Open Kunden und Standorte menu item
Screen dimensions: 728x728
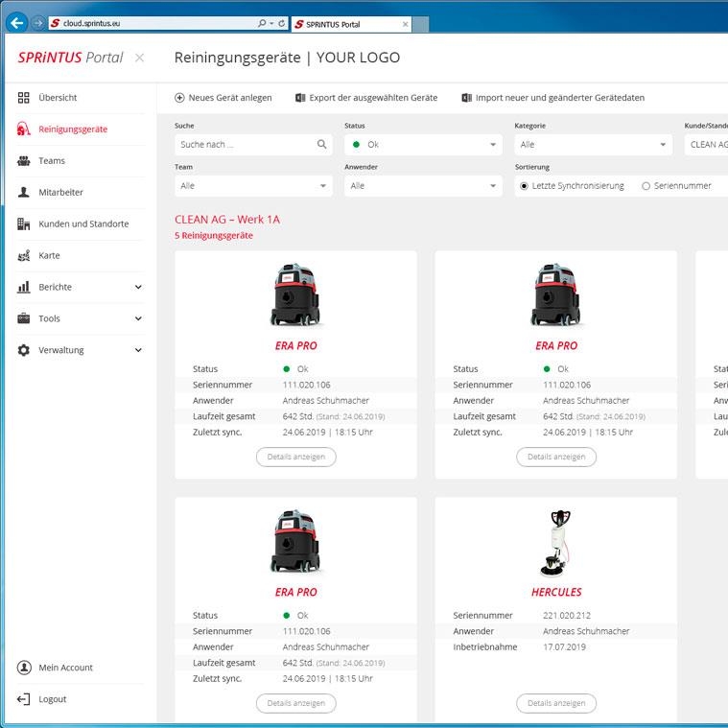[x=83, y=223]
